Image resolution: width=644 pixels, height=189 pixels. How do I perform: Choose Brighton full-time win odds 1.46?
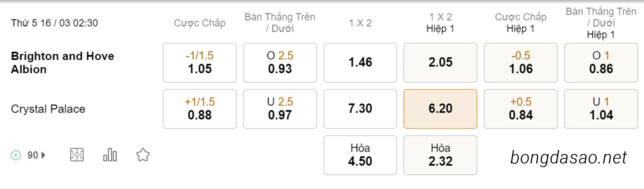point(360,63)
